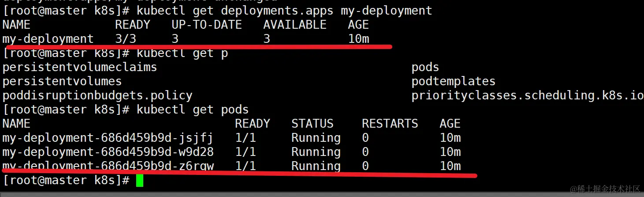The height and width of the screenshot is (197, 644).
Task: Select the 'persistentvolumeclaims' completion
Action: point(80,67)
